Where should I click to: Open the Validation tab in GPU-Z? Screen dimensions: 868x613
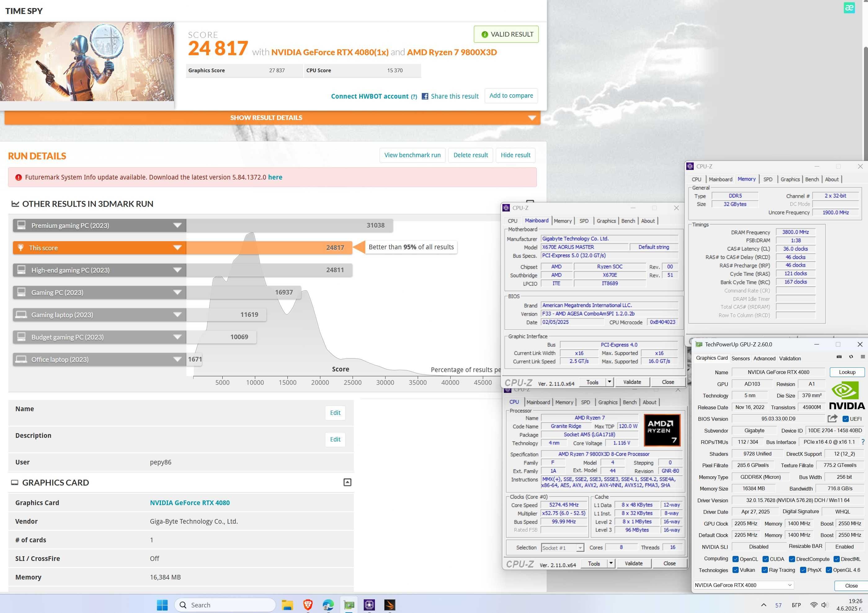[x=790, y=358]
